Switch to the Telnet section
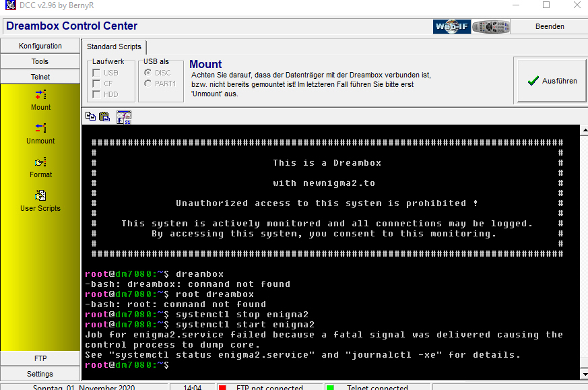588x390 pixels. [40, 77]
